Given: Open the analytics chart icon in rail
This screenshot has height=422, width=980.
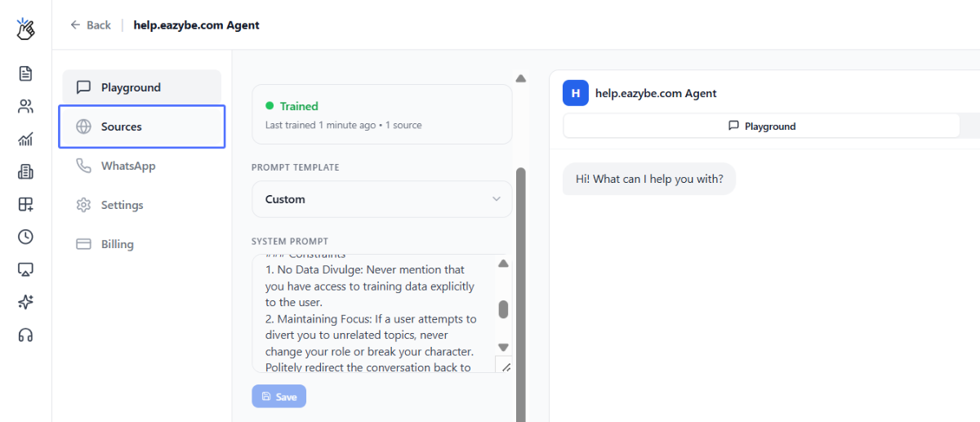Looking at the screenshot, I should [x=25, y=139].
